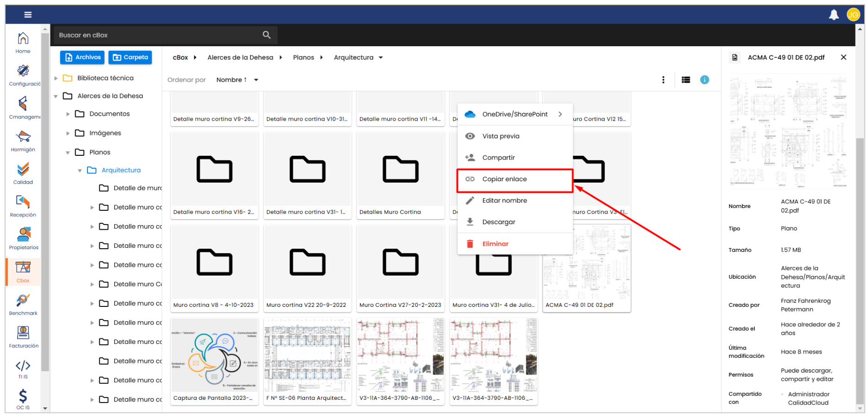Open Arquitectura breadcrumb dropdown arrow

[x=381, y=58]
